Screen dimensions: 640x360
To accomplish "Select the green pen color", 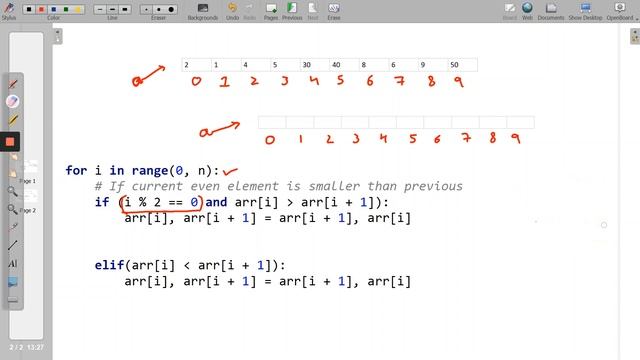I will click(66, 9).
